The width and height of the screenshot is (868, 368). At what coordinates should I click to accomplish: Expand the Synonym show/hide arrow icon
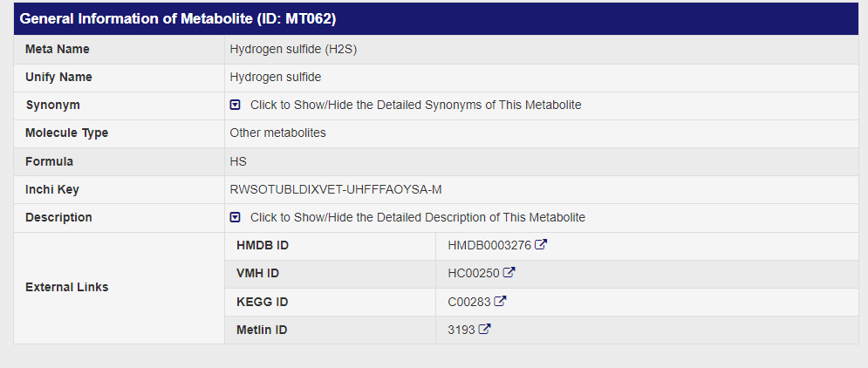235,105
